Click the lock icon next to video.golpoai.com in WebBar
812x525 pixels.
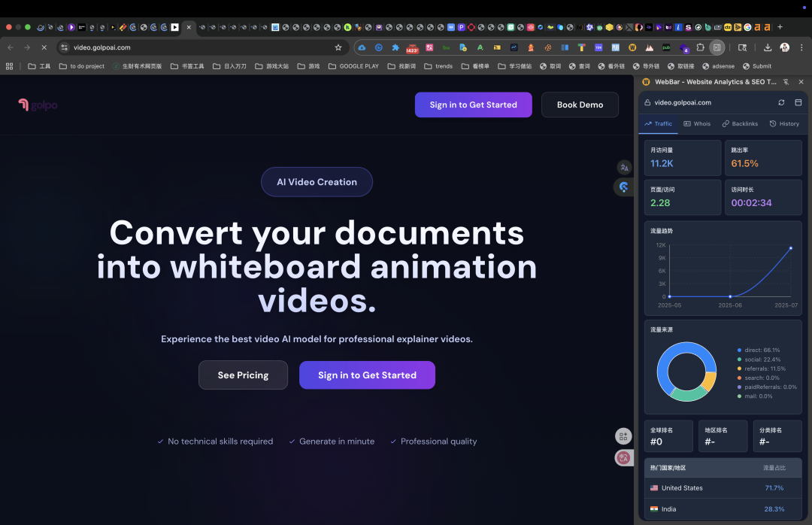tap(647, 102)
